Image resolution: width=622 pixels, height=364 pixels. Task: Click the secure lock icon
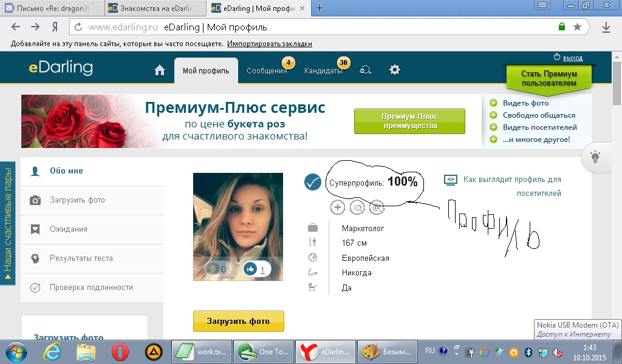click(562, 27)
